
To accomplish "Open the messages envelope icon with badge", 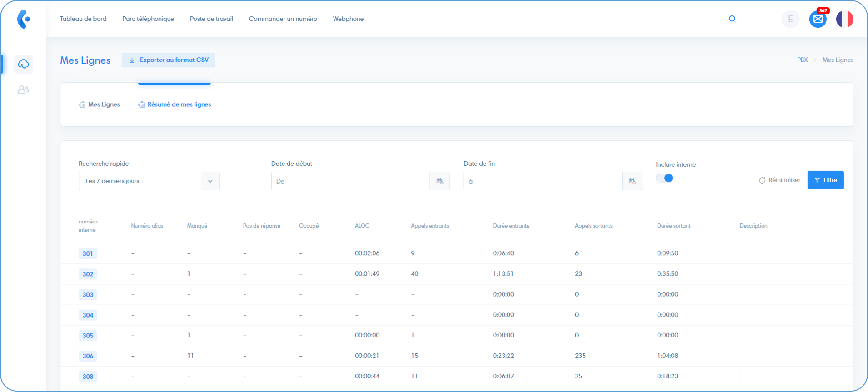I will click(818, 19).
